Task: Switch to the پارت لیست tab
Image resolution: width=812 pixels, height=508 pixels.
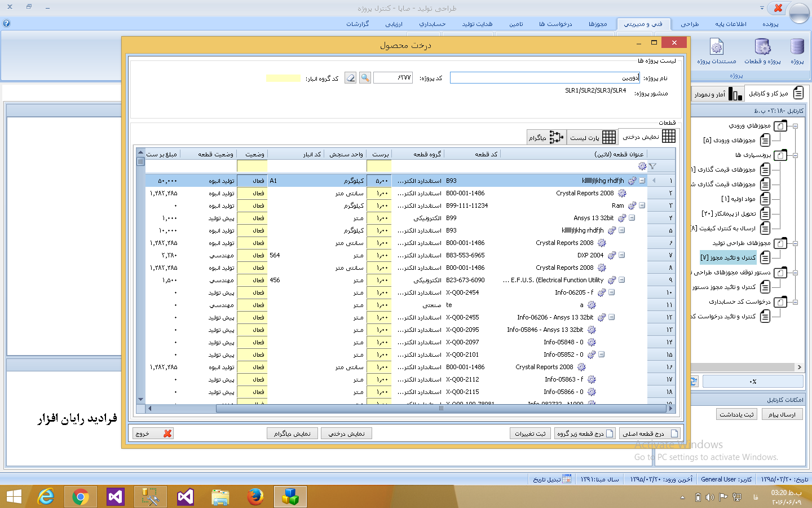Action: tap(592, 137)
